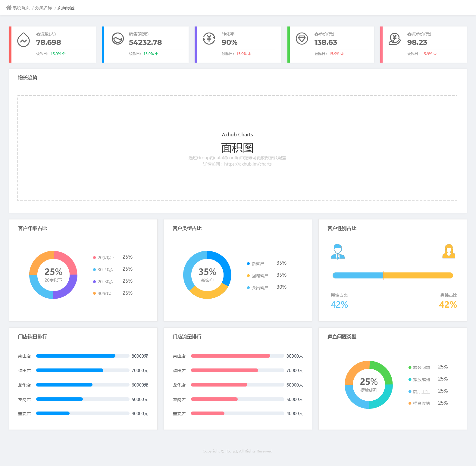Click the down arrow in 转化率 card

pyautogui.click(x=249, y=54)
